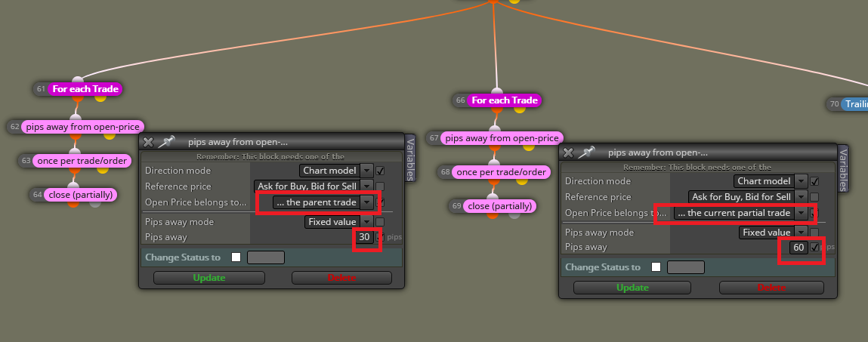Image resolution: width=868 pixels, height=342 pixels.
Task: Close the left pips away properties panel
Action: (x=148, y=142)
